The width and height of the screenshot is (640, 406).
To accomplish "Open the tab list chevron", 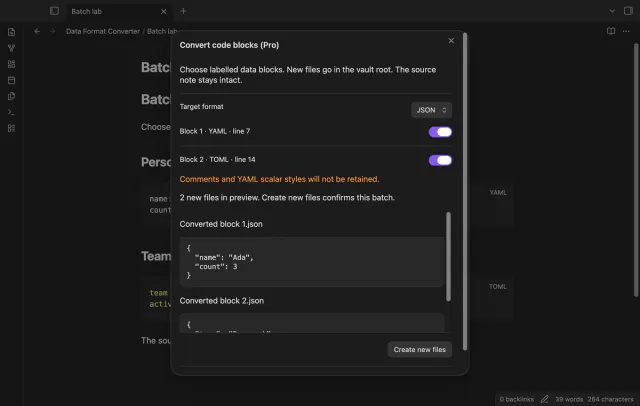I will coord(612,11).
